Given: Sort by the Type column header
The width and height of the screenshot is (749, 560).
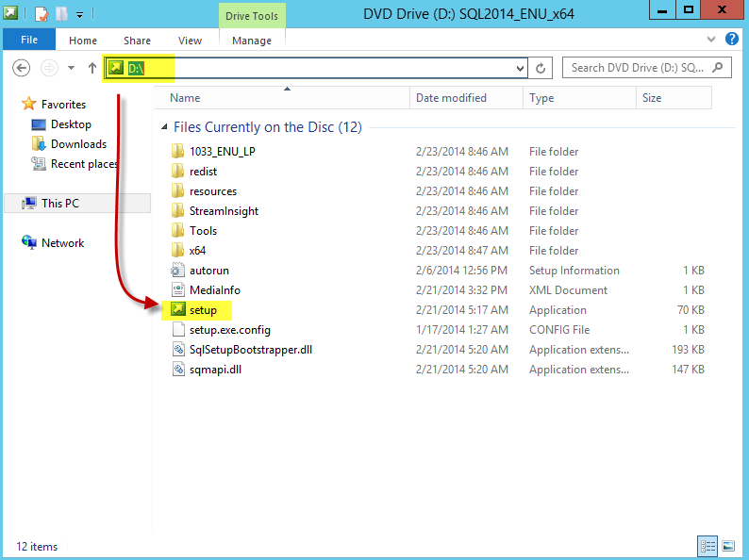Looking at the screenshot, I should click(x=579, y=97).
